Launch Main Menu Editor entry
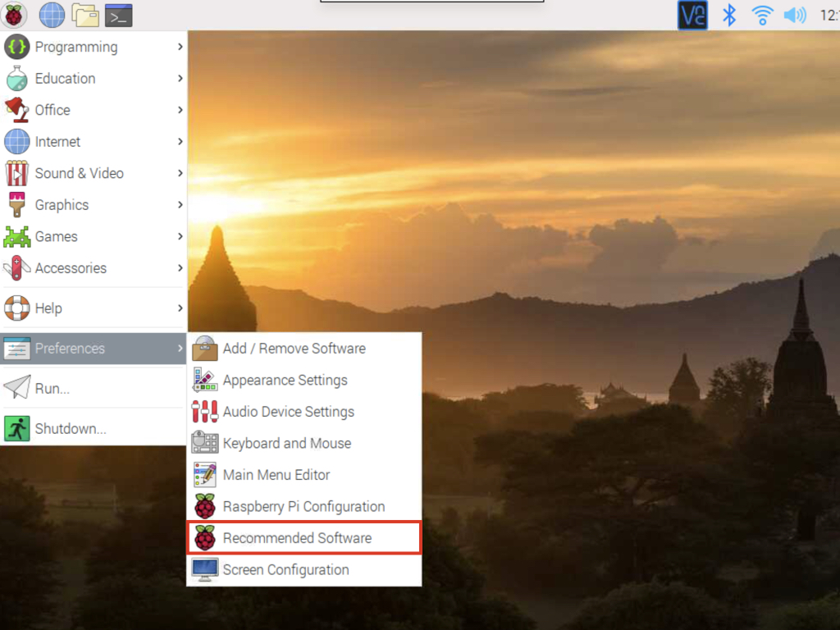Image resolution: width=840 pixels, height=630 pixels. point(304,475)
